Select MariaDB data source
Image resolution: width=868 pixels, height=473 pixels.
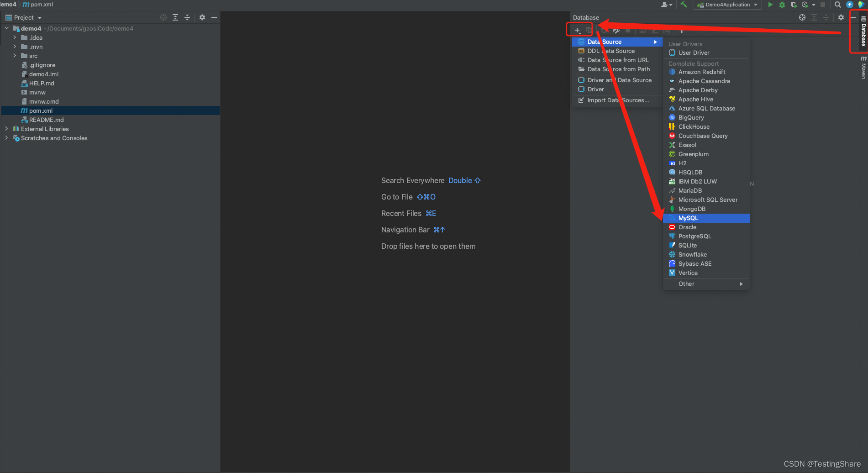(706, 191)
